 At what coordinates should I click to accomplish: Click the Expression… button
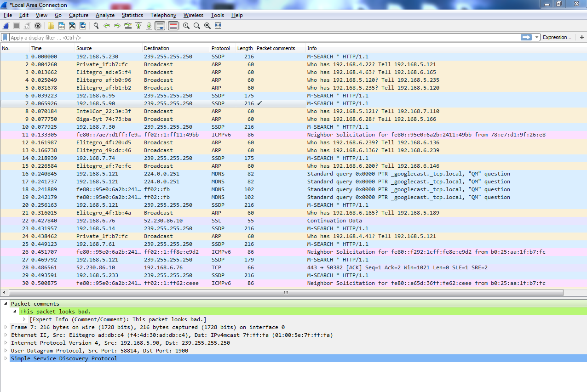[x=557, y=38]
